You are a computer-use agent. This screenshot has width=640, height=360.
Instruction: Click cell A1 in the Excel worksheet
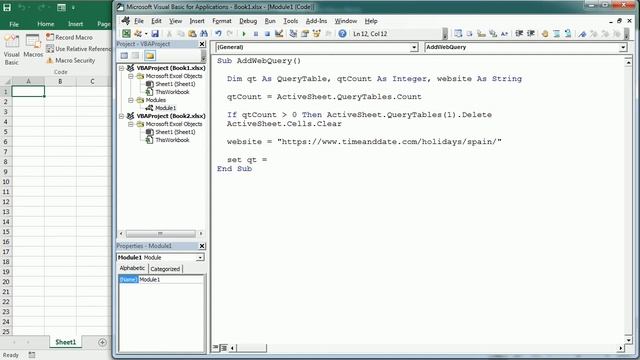pos(28,91)
